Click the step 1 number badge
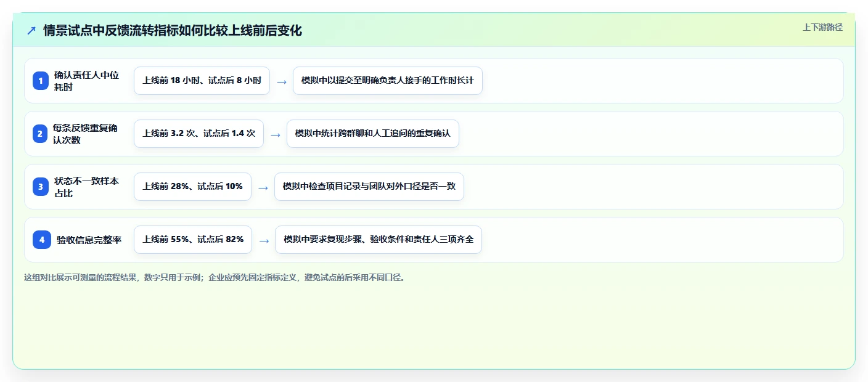Viewport: 868px width, 382px height. point(41,81)
